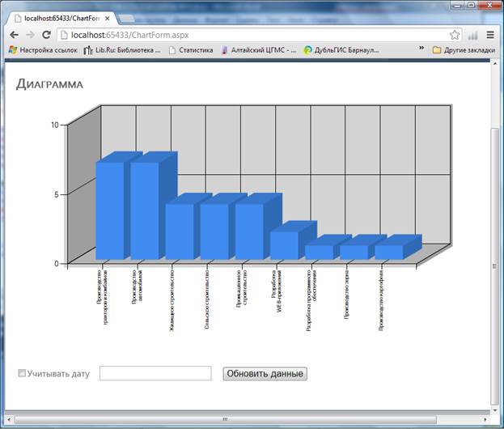Click the signal bars extension icon

472,35
